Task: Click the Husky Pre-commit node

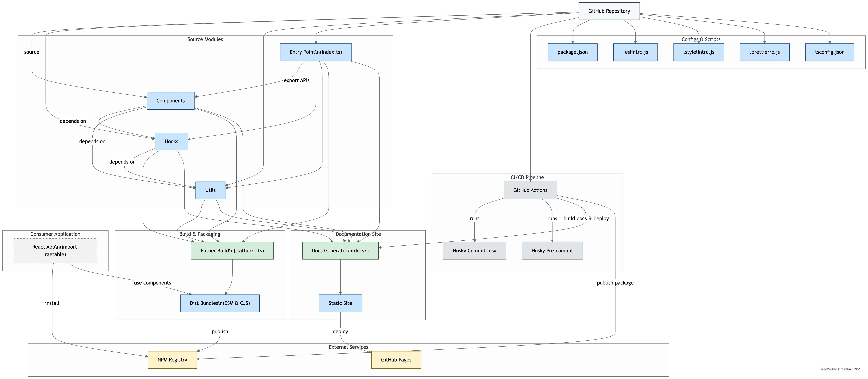Action: pos(552,251)
